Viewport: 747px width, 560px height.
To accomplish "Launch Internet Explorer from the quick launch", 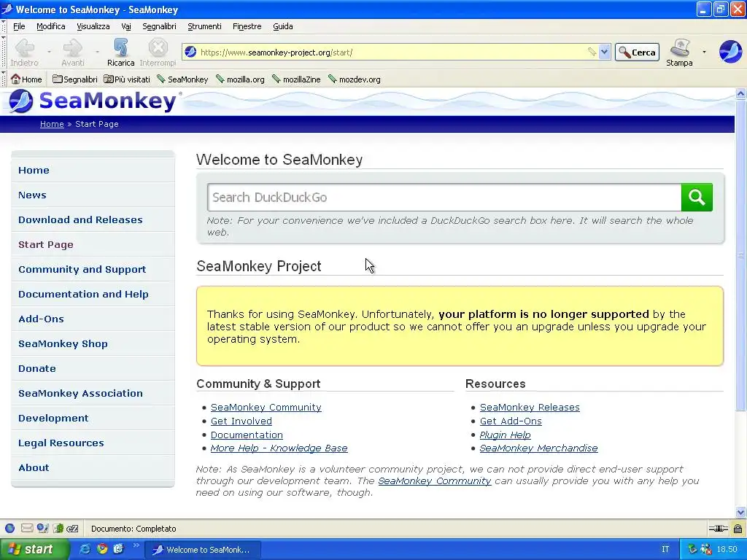I will pos(85,549).
